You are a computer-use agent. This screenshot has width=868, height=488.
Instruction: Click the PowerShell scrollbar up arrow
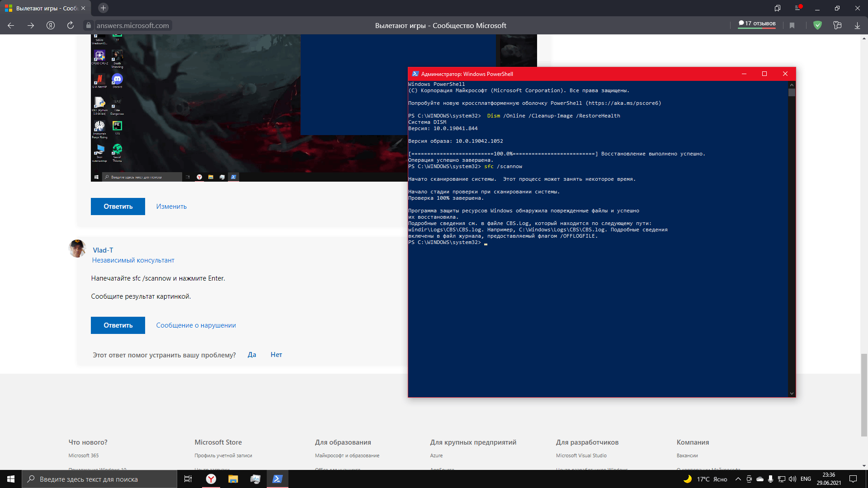pyautogui.click(x=792, y=84)
